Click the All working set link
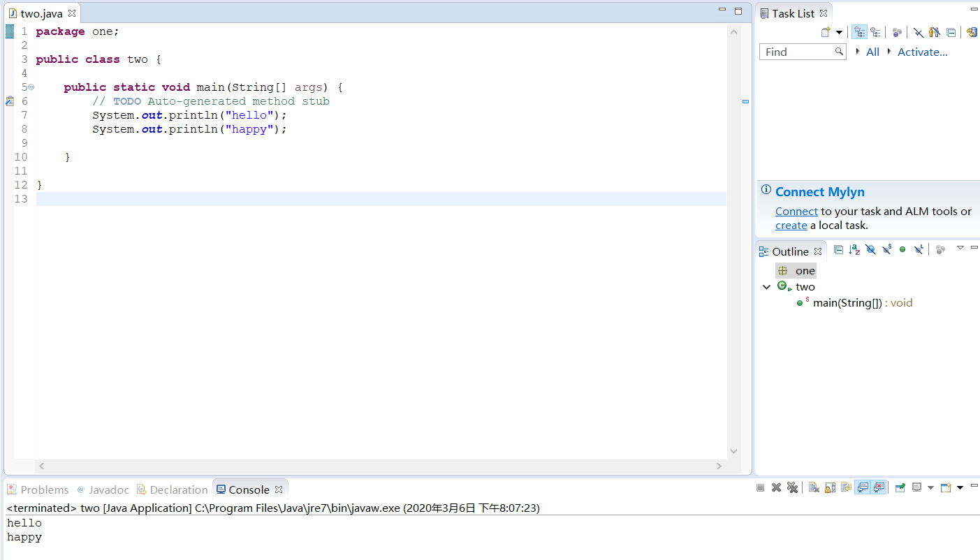Image resolution: width=980 pixels, height=560 pixels. [x=872, y=52]
